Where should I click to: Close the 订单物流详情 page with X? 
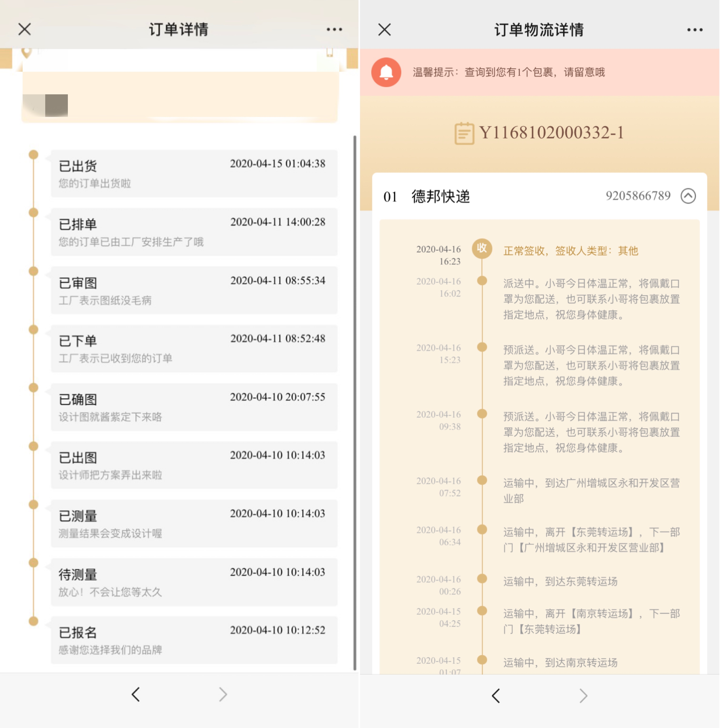point(385,29)
